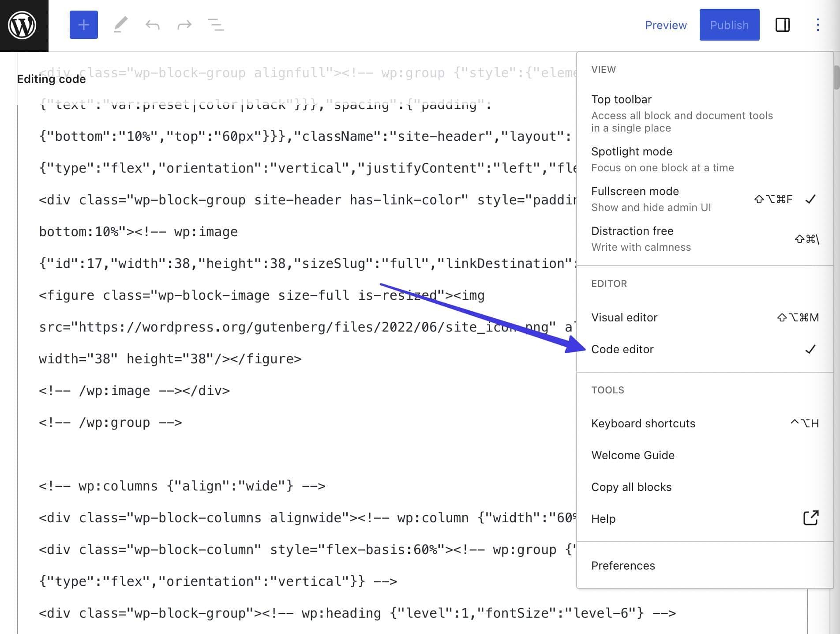Select the Tools pencil icon

coord(120,25)
